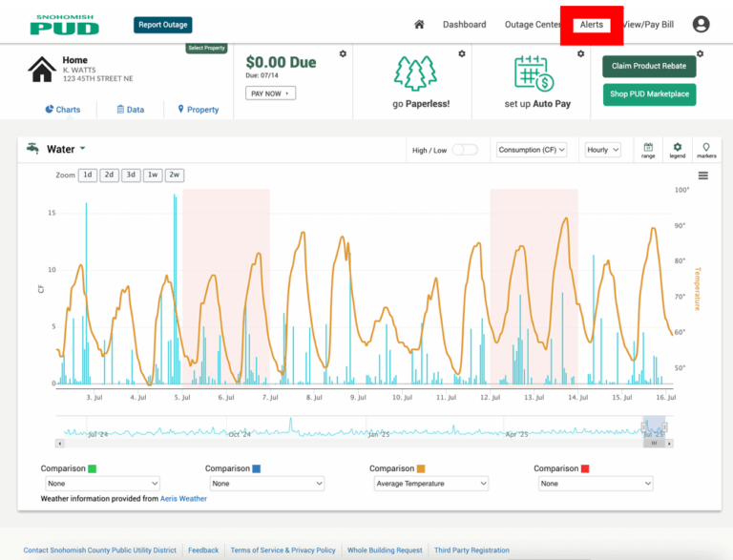Image resolution: width=733 pixels, height=560 pixels.
Task: Click the legend gear icon
Action: pos(677,150)
